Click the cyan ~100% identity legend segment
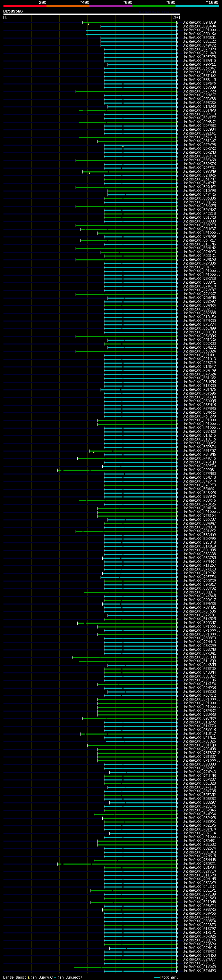Image resolution: width=222 pixels, height=980 pixels. click(197, 6)
